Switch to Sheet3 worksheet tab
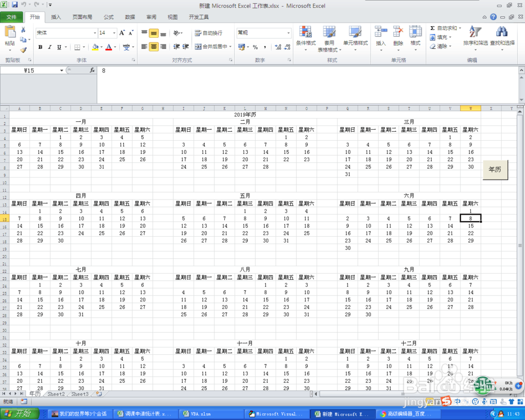This screenshot has width=525, height=420. tap(80, 394)
